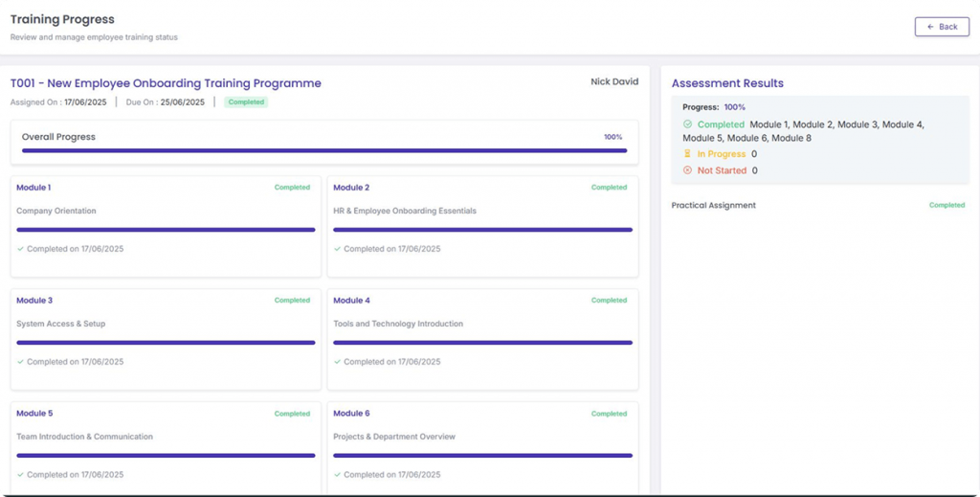This screenshot has width=980, height=497.
Task: Click the Completed check-circle icon in Assessment Results
Action: click(687, 124)
